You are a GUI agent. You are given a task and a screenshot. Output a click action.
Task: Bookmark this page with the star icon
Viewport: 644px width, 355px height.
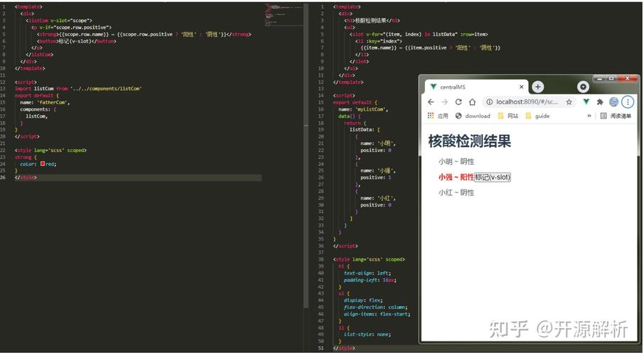[569, 102]
